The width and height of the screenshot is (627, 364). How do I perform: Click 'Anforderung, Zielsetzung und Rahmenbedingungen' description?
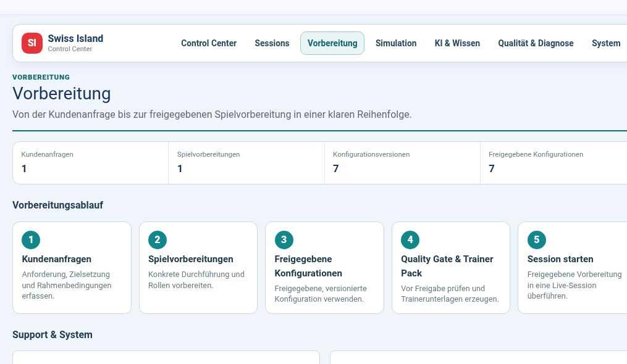point(67,285)
